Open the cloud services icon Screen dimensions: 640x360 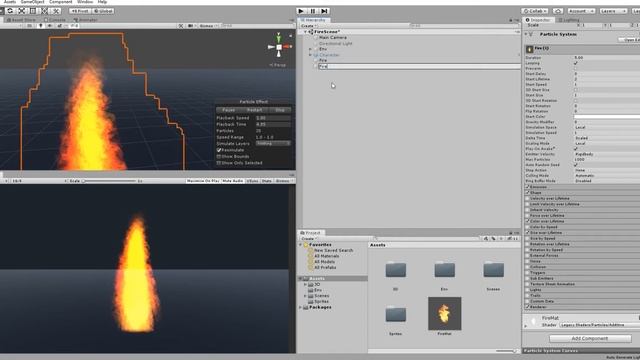(x=558, y=11)
